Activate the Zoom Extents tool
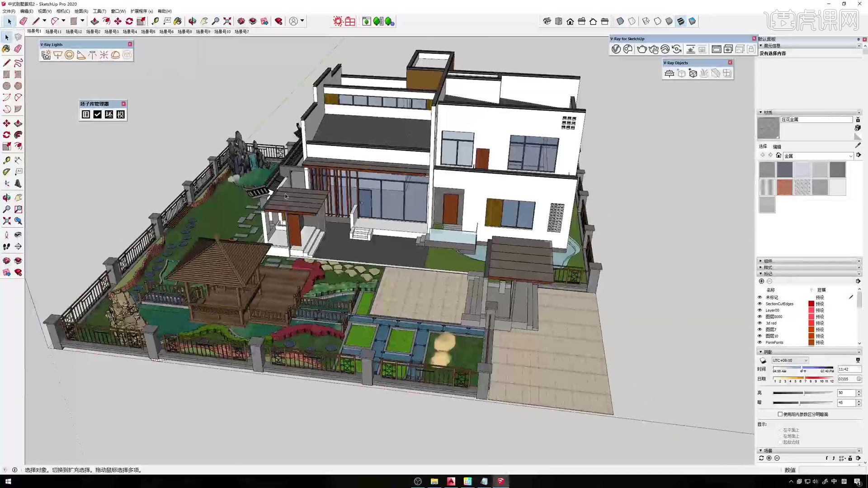 [x=227, y=21]
